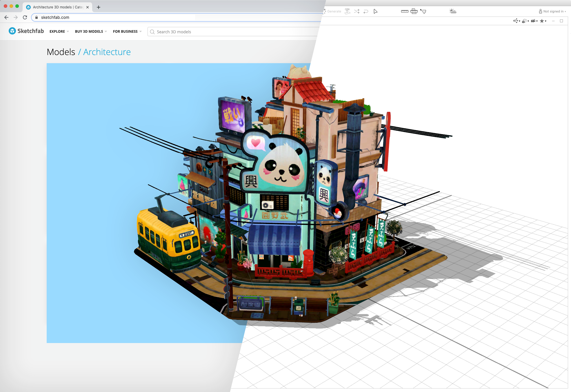Click the measure path tool icon
571x392 pixels.
pos(423,11)
